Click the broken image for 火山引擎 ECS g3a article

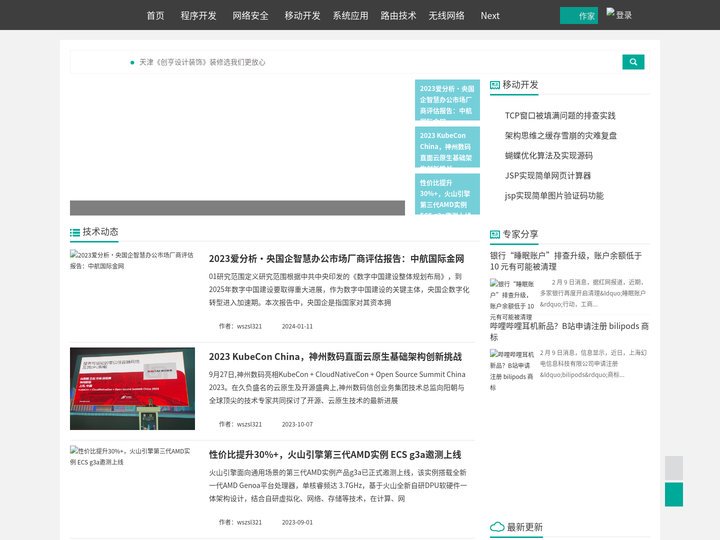[x=130, y=456]
